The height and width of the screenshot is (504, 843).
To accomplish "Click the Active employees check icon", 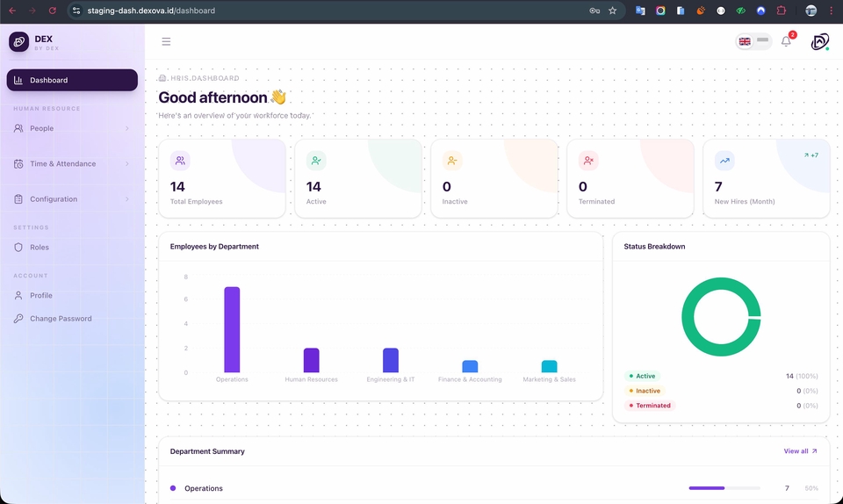I will pyautogui.click(x=316, y=160).
